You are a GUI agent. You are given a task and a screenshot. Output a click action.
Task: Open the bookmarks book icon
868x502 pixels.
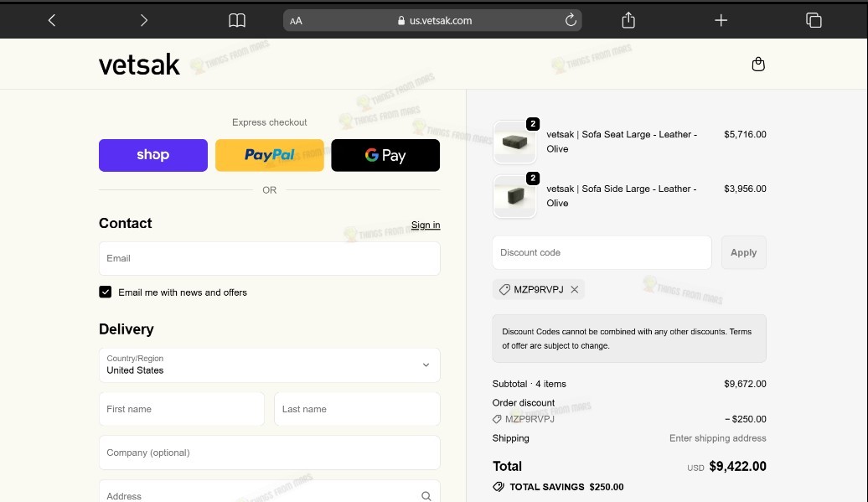(237, 20)
